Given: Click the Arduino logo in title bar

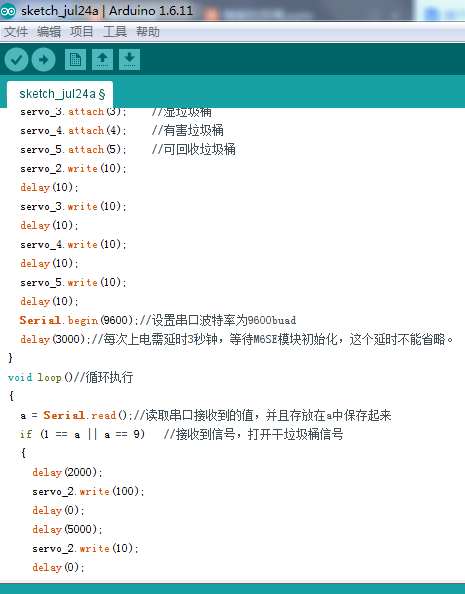Looking at the screenshot, I should click(x=8, y=11).
